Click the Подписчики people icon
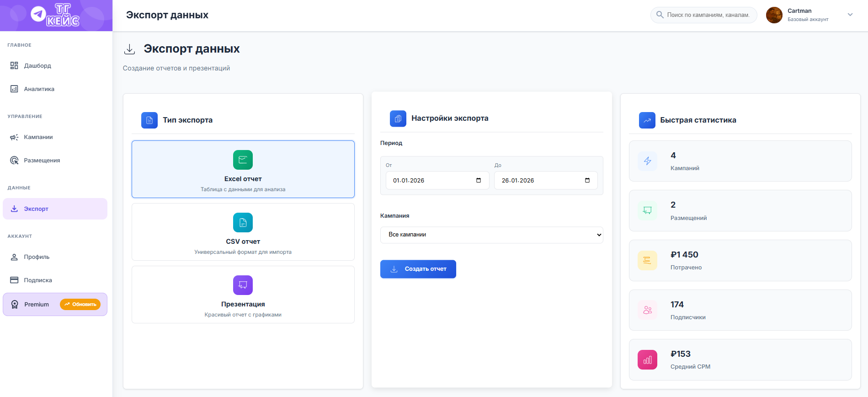868x397 pixels. coord(647,310)
